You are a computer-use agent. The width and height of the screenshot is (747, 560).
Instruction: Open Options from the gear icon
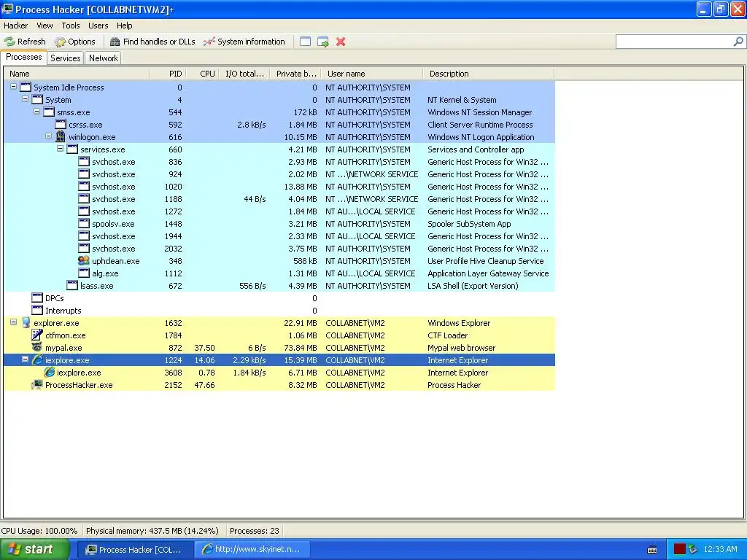(60, 42)
